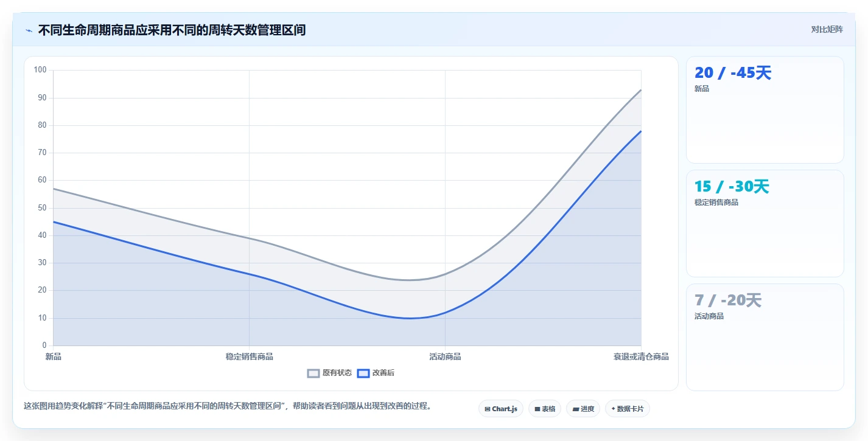
Task: Click the 稳定销售商品 x-axis label
Action: (x=250, y=356)
